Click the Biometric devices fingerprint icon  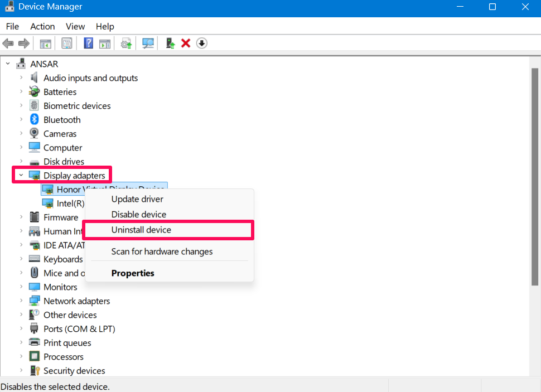pos(34,105)
